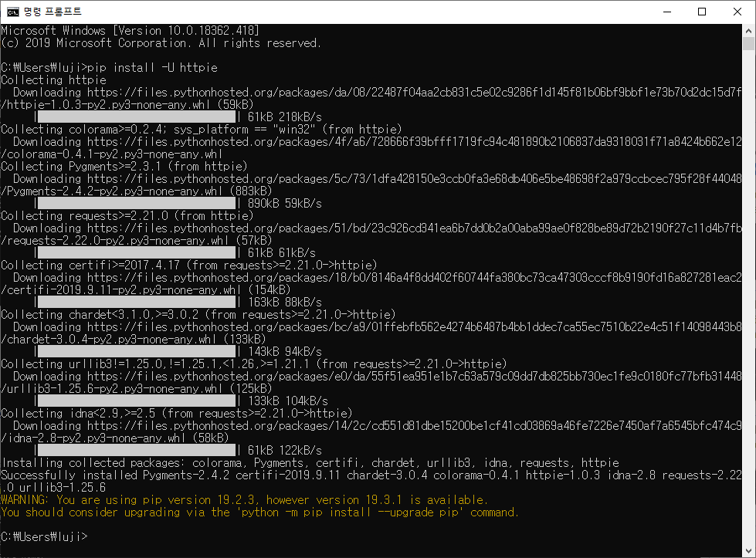Click the 'pip install -U httpie' command line
Screen dimensions: 756x558
[110, 67]
